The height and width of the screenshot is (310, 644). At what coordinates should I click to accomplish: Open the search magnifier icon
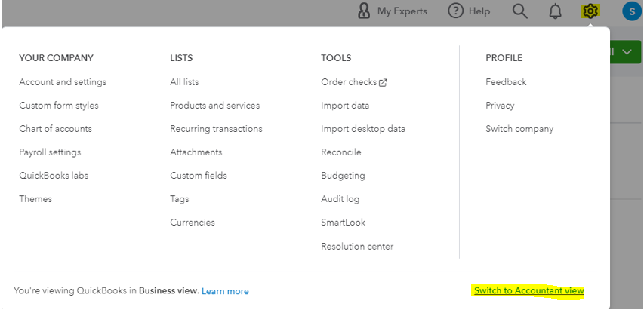(x=520, y=11)
